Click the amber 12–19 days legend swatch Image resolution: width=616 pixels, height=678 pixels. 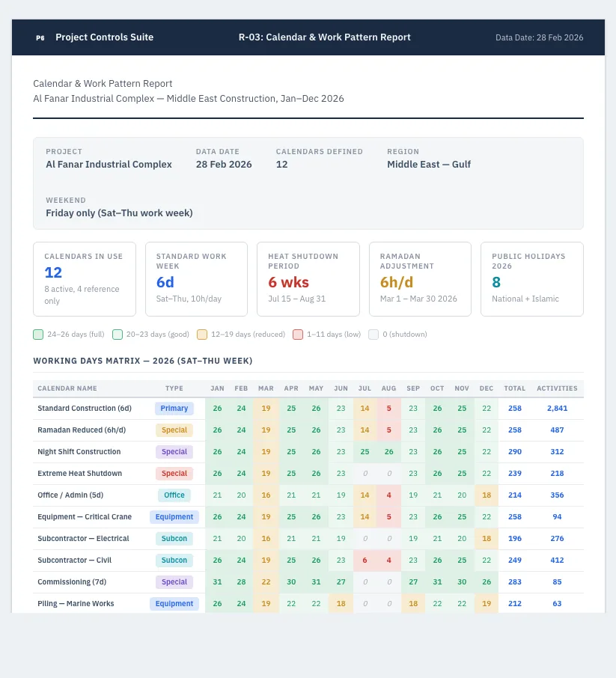point(202,335)
